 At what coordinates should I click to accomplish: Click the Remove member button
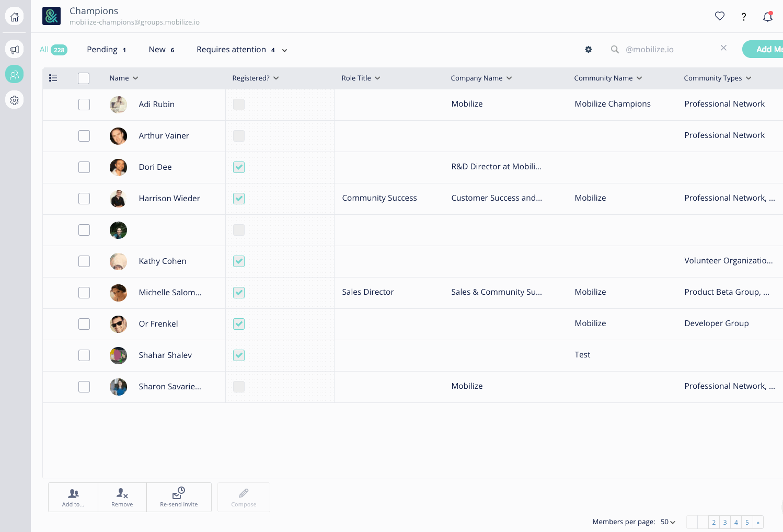122,497
